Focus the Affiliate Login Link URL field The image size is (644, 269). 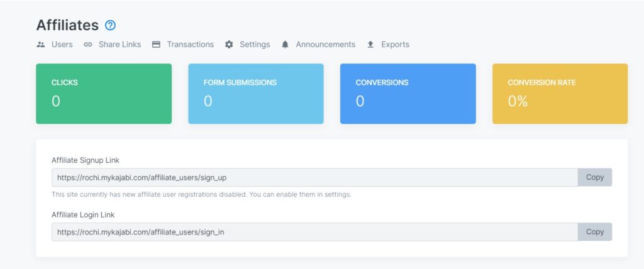[x=314, y=232]
